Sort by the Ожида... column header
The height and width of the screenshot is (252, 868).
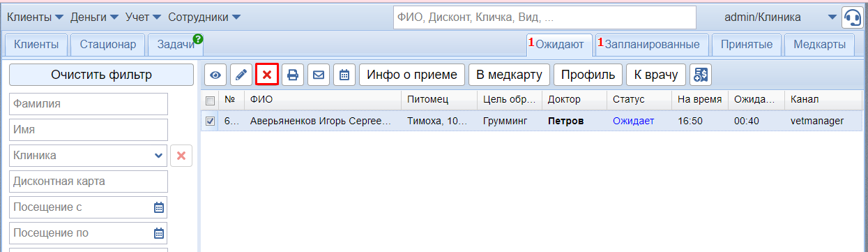(x=756, y=101)
